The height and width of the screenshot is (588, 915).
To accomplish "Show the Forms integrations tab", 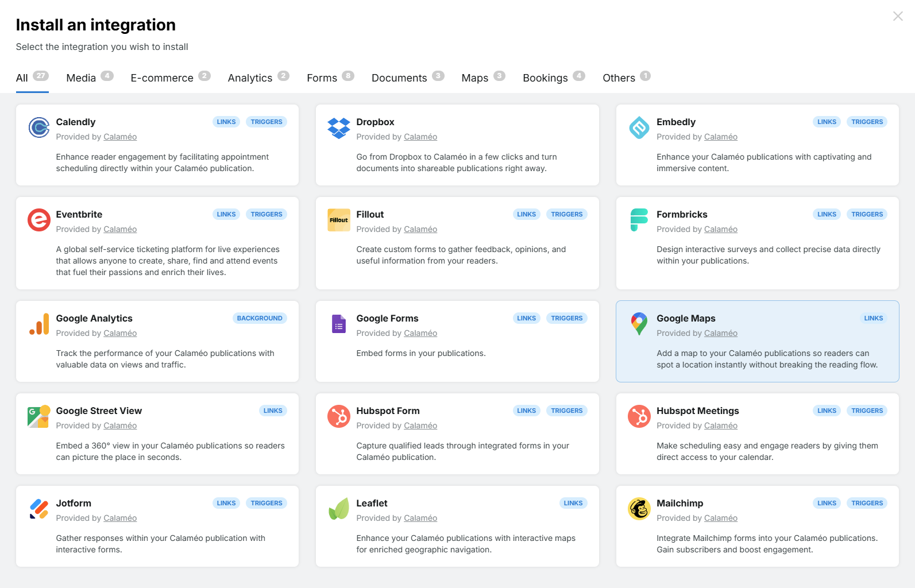I will pyautogui.click(x=330, y=78).
